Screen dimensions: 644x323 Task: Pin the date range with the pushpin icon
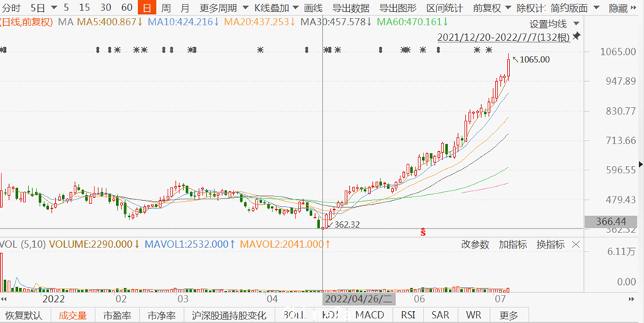click(576, 36)
